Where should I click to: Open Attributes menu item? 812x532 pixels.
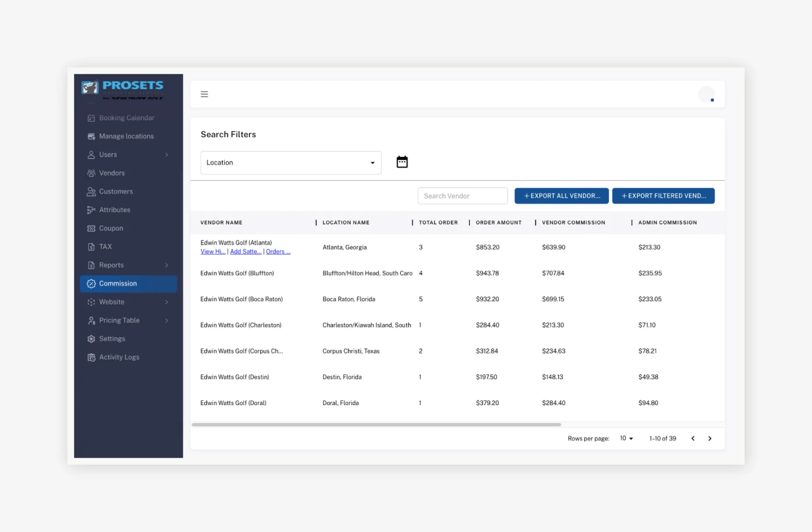pos(115,210)
